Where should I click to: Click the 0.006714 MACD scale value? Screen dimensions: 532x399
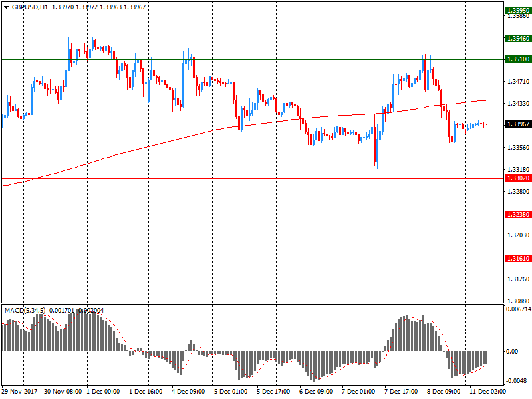[519, 309]
